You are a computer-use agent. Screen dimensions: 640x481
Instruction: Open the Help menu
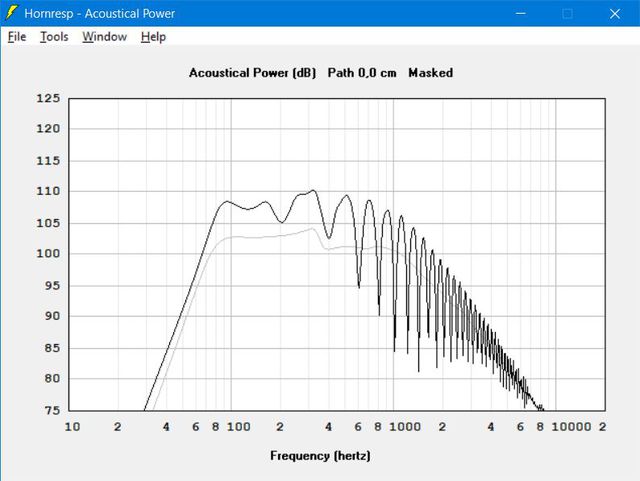153,37
